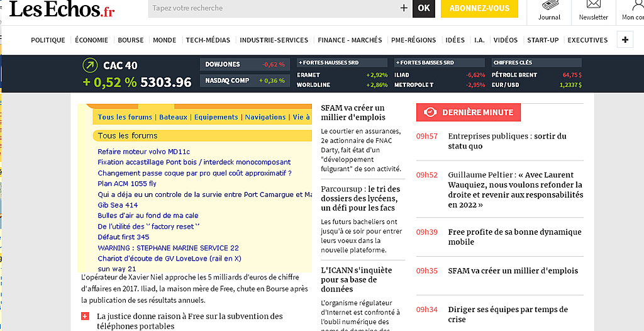
Task: Open the Monde menu section
Action: 165,40
